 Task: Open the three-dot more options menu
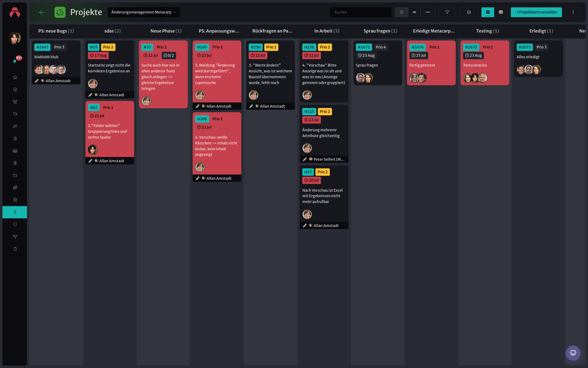click(x=573, y=12)
